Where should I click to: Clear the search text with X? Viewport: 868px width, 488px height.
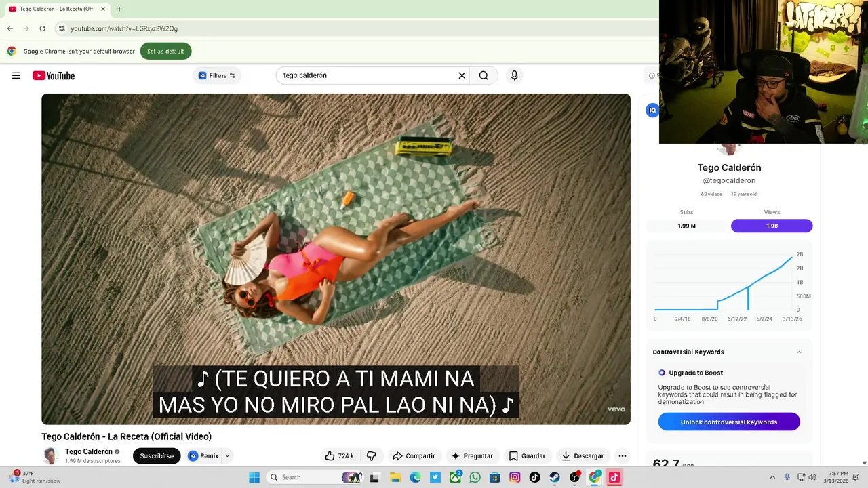pos(462,75)
